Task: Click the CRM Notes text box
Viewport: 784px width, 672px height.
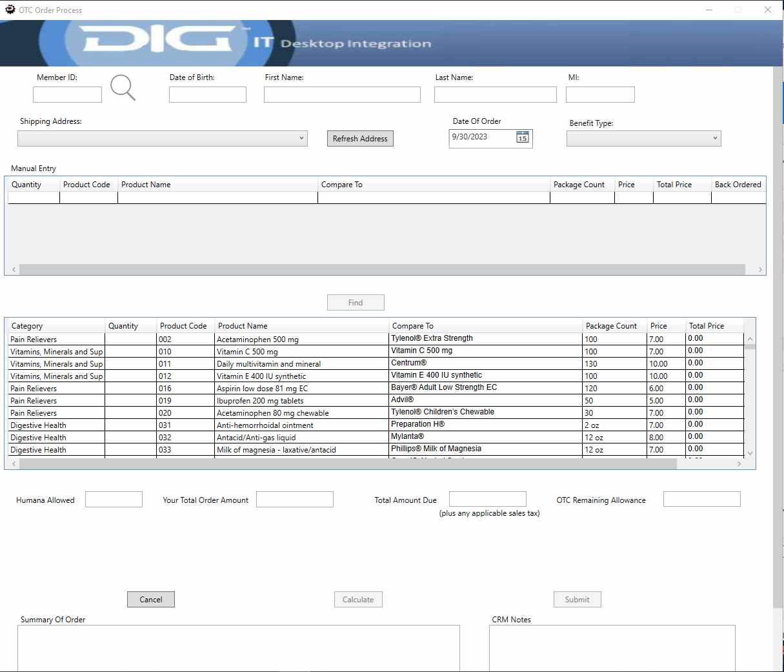Action: point(612,648)
